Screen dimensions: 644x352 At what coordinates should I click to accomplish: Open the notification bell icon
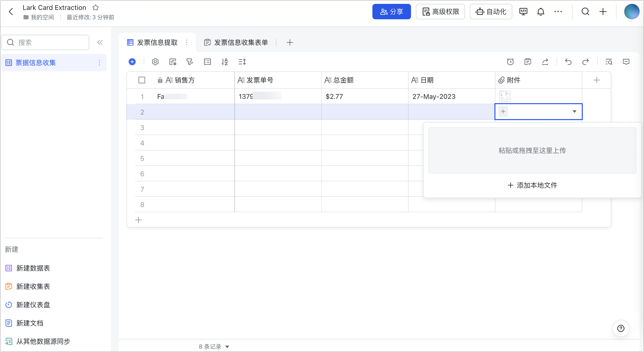coord(541,12)
